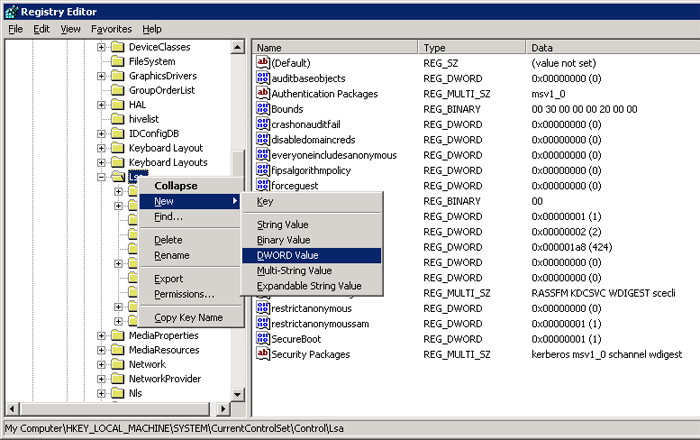Click Copy Key Name menu entry
The width and height of the screenshot is (700, 440).
[x=190, y=317]
